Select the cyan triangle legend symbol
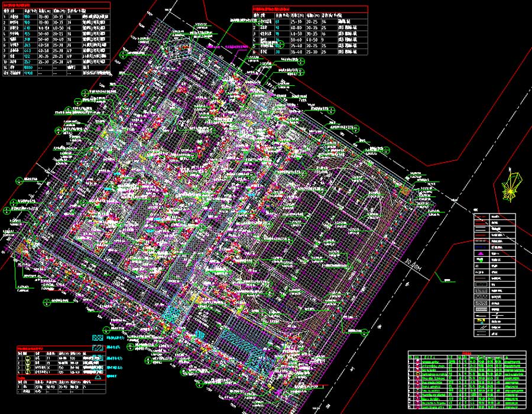 point(98,377)
